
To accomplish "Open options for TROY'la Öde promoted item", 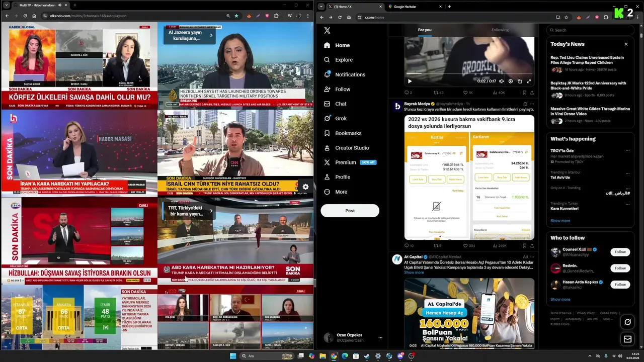I will click(627, 151).
